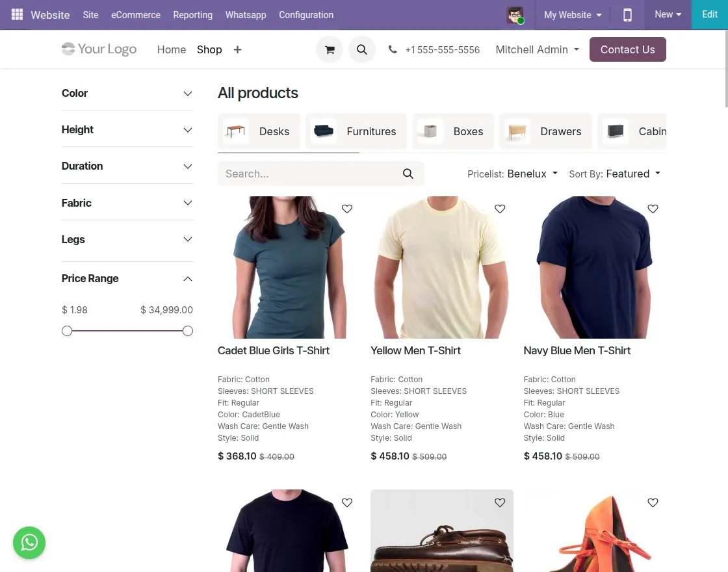Click the phone icon next to +1 555-555-5556
Image resolution: width=728 pixels, height=572 pixels.
pyautogui.click(x=393, y=49)
